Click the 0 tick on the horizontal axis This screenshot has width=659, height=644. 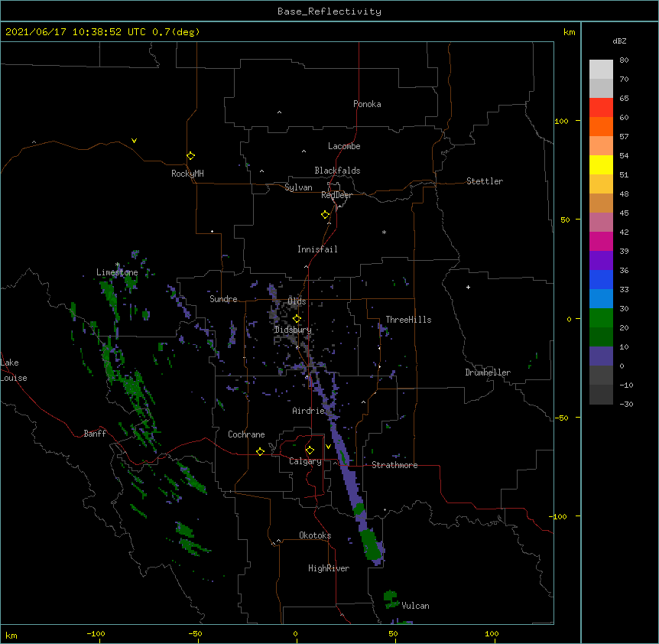pyautogui.click(x=295, y=633)
